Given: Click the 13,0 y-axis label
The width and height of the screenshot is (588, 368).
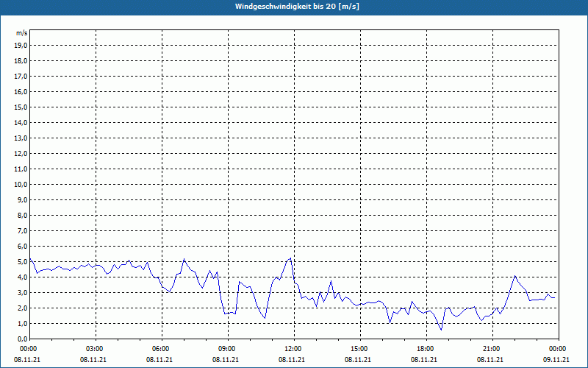Looking at the screenshot, I should [21, 138].
